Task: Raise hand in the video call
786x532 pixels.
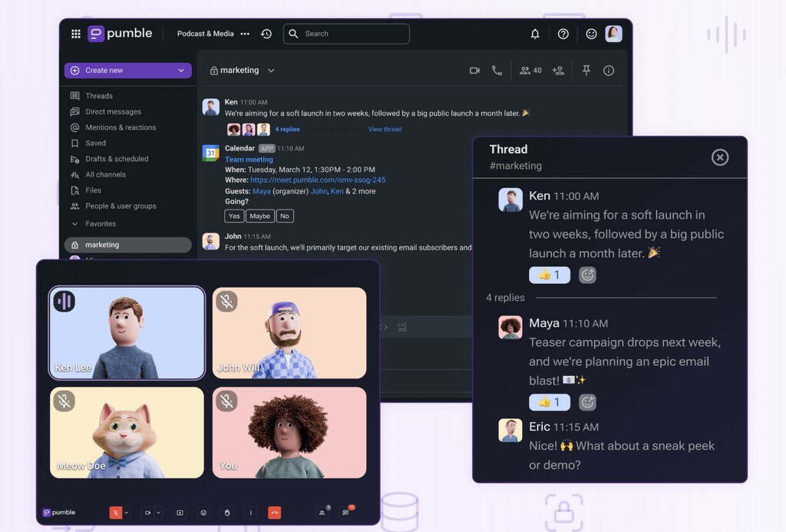Action: 227,513
